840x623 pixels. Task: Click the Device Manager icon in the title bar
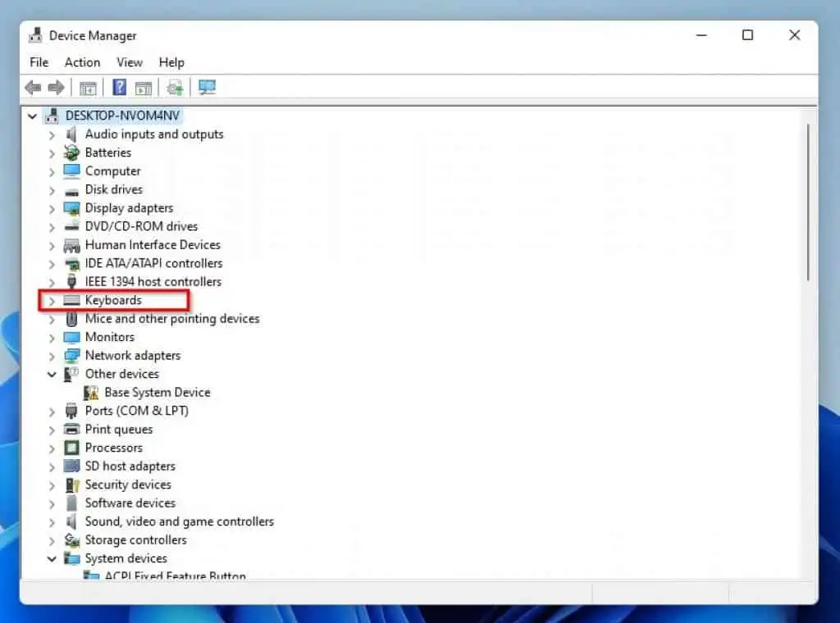pos(35,35)
